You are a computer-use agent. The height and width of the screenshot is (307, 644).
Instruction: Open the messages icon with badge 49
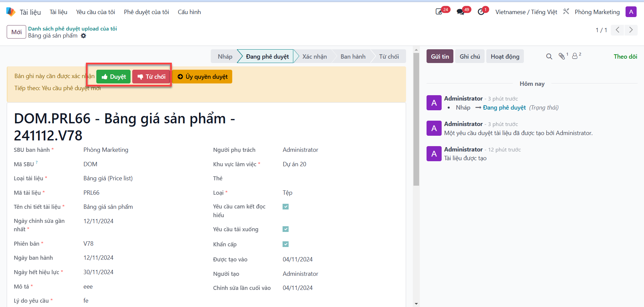460,12
